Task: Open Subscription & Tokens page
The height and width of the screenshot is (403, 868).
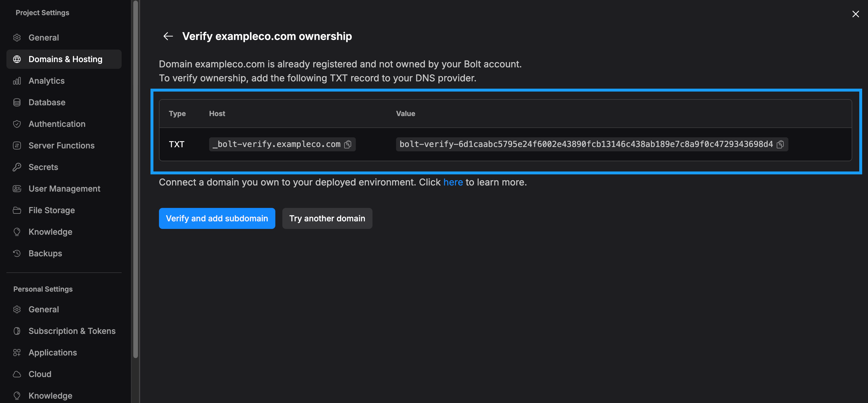Action: pos(72,331)
